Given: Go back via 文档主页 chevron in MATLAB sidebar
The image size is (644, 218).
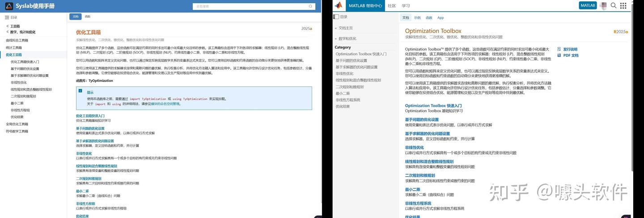Looking at the screenshot, I should 336,28.
